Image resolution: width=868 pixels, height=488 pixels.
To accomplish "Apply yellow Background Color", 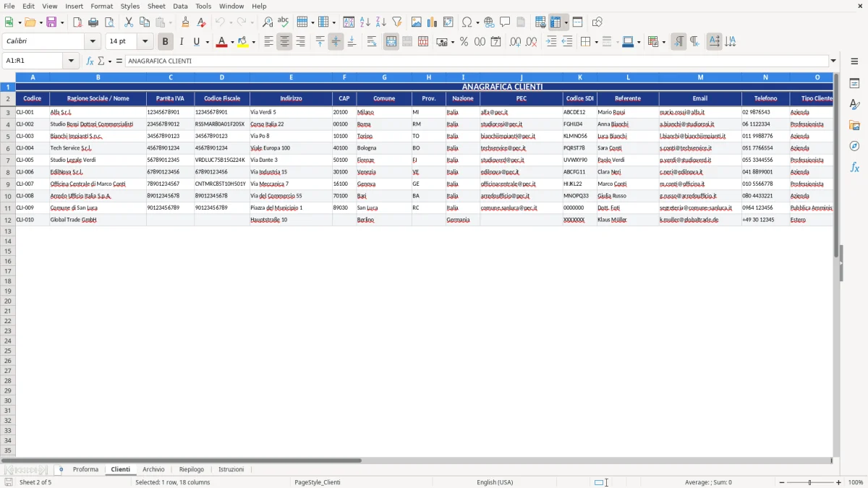I will (243, 42).
